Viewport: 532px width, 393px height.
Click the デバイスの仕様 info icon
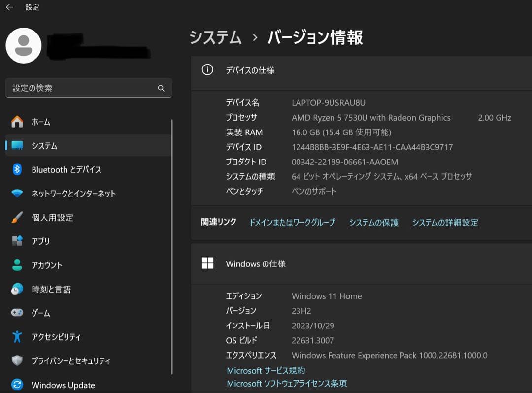pos(207,70)
